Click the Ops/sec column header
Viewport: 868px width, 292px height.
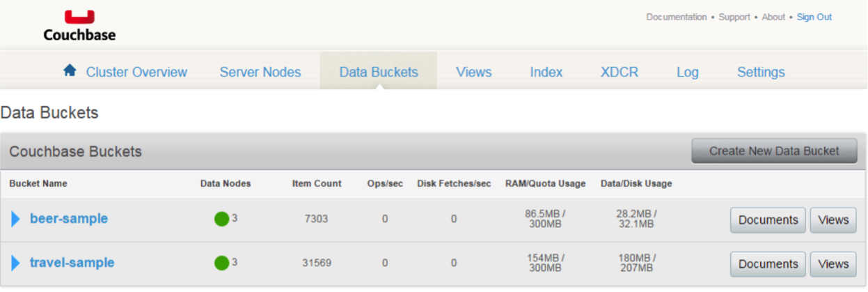385,184
